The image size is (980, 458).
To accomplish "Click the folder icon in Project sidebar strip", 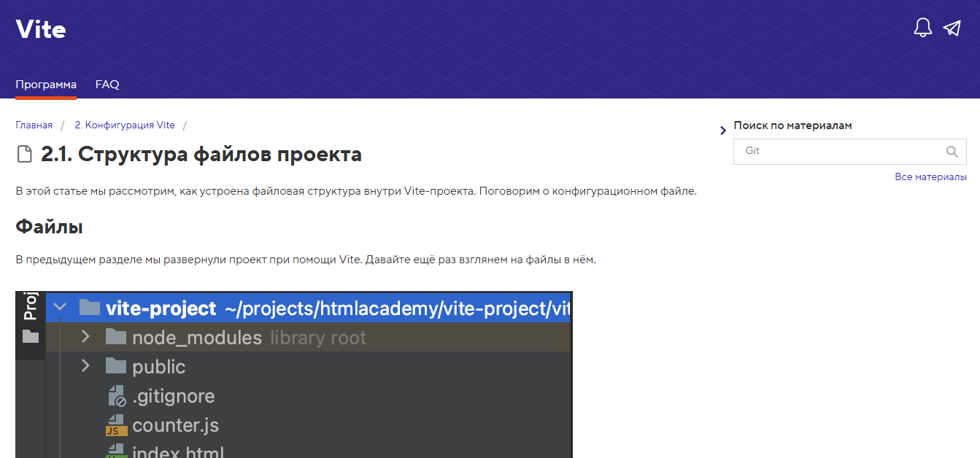I will 30,336.
